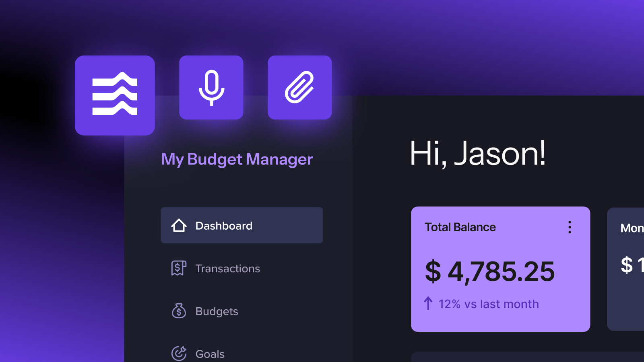Click the receipt icon next to Transactions

pos(179,268)
